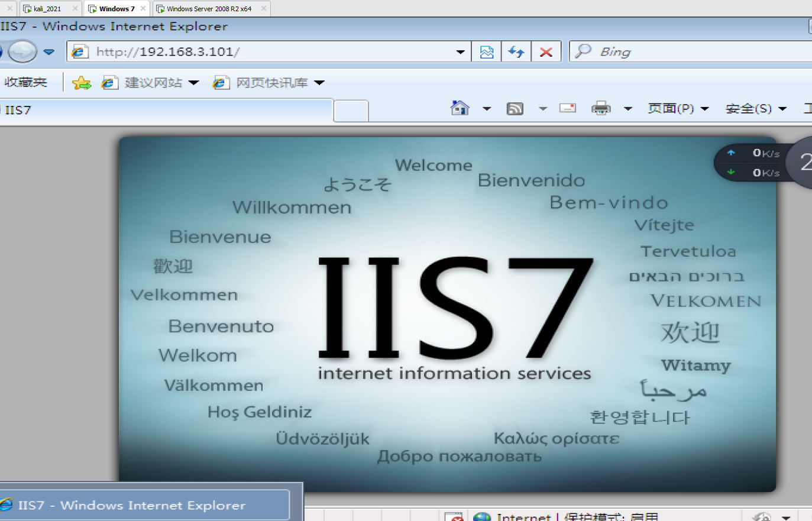Viewport: 812px width, 521px height.
Task: Click the "ようこそ" greeting text
Action: (x=357, y=185)
